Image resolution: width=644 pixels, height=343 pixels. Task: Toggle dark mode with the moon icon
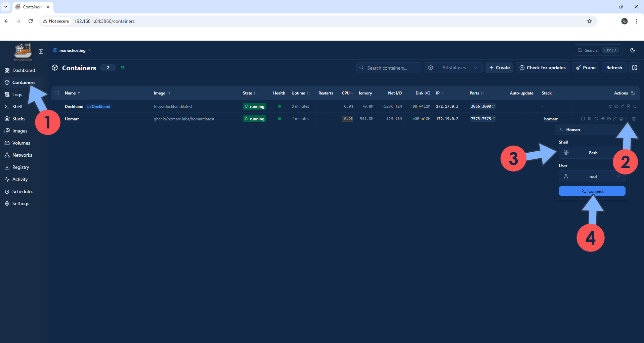pyautogui.click(x=632, y=50)
